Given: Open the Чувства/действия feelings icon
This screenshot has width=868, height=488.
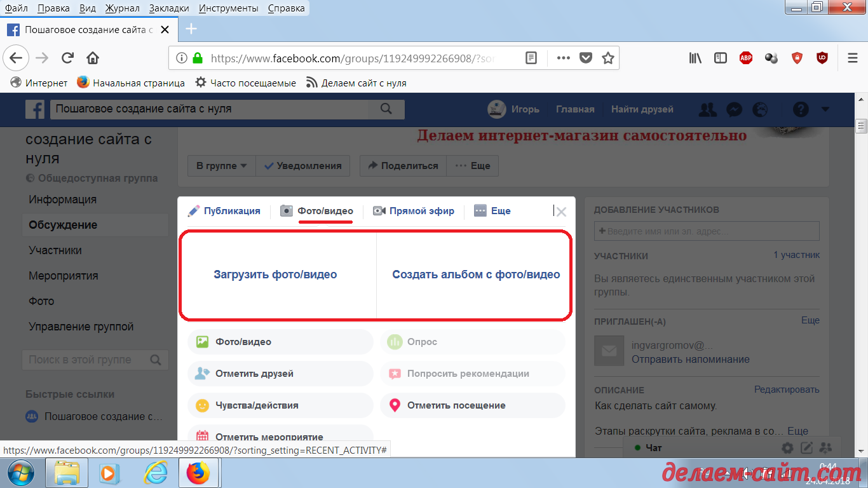Looking at the screenshot, I should (203, 405).
